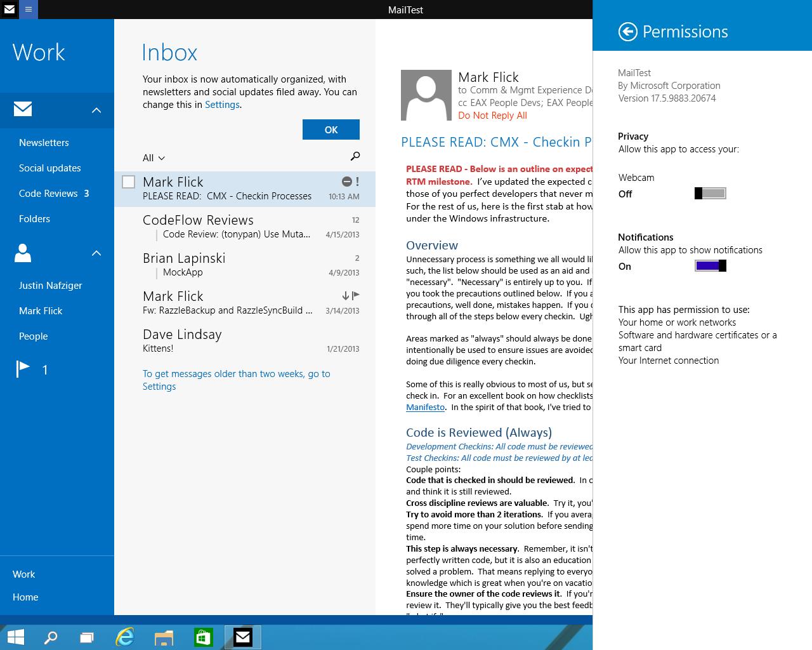Click the inbox search magnifier icon
The height and width of the screenshot is (650, 812).
(355, 156)
